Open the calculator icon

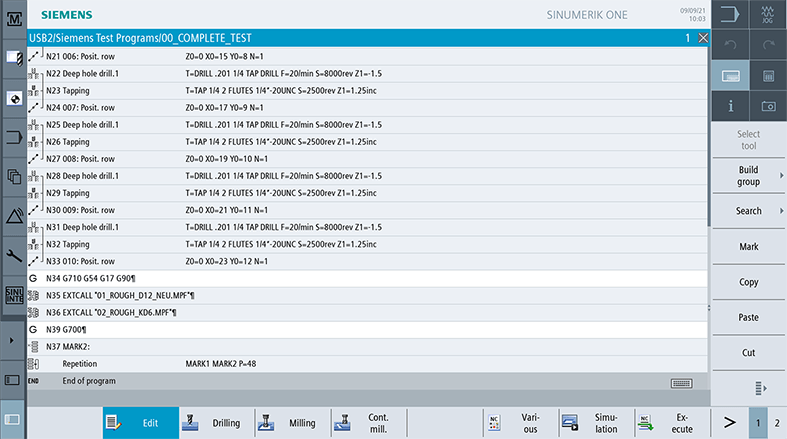[x=768, y=76]
